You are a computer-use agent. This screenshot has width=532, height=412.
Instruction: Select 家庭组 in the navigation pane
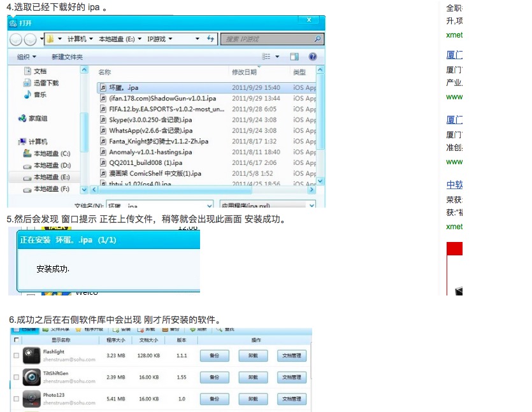point(33,118)
